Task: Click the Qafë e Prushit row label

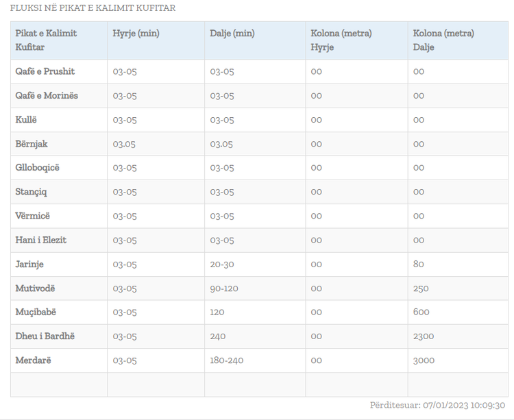Action: (x=45, y=71)
